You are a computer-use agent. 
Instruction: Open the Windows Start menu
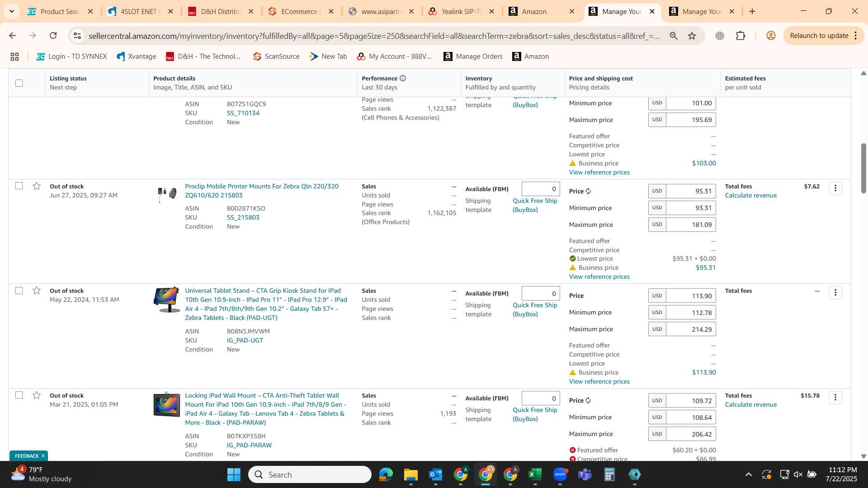point(234,474)
